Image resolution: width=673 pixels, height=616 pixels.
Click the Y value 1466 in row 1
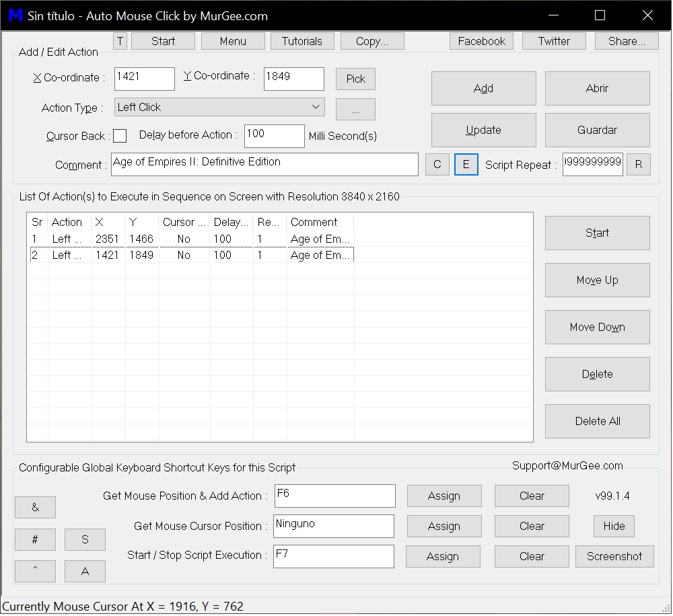(141, 239)
